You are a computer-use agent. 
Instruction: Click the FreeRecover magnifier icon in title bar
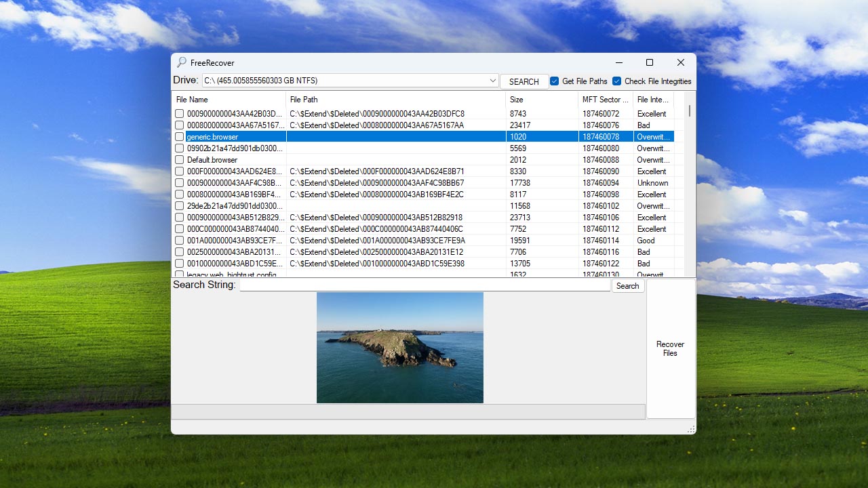182,62
